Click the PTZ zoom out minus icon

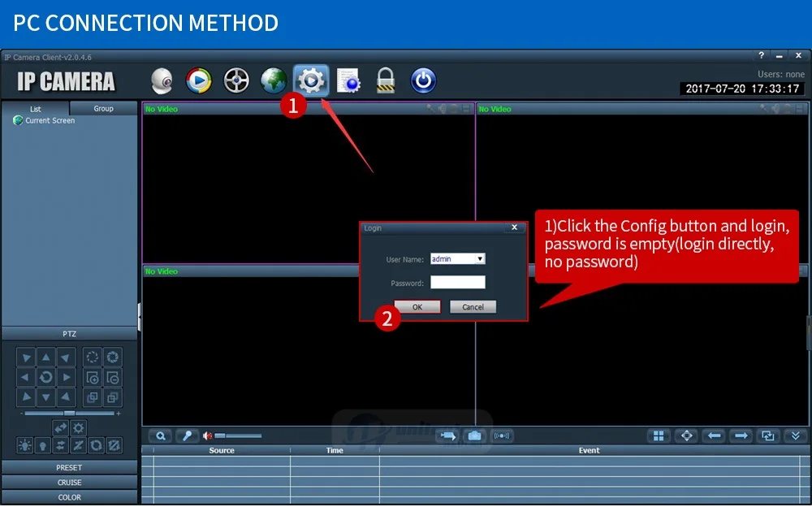click(112, 377)
